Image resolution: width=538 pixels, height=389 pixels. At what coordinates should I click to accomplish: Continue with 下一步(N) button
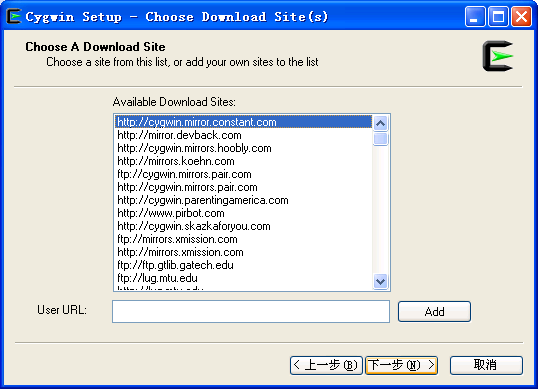pos(401,365)
